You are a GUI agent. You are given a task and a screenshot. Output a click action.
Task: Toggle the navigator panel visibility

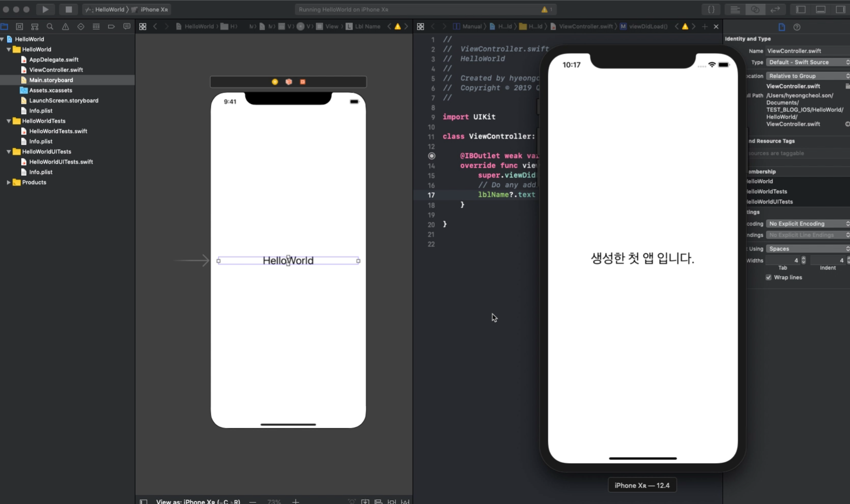coord(800,9)
